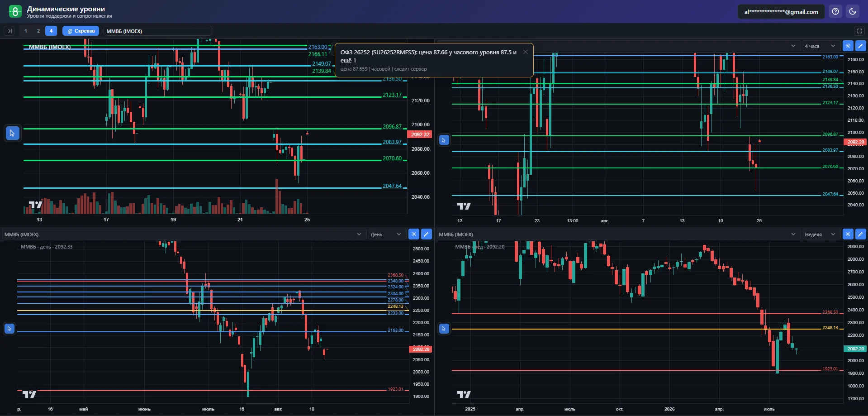Click the green 2092.20 price tag in Неделя chart
Screen dimensions: 868x416
click(855, 349)
